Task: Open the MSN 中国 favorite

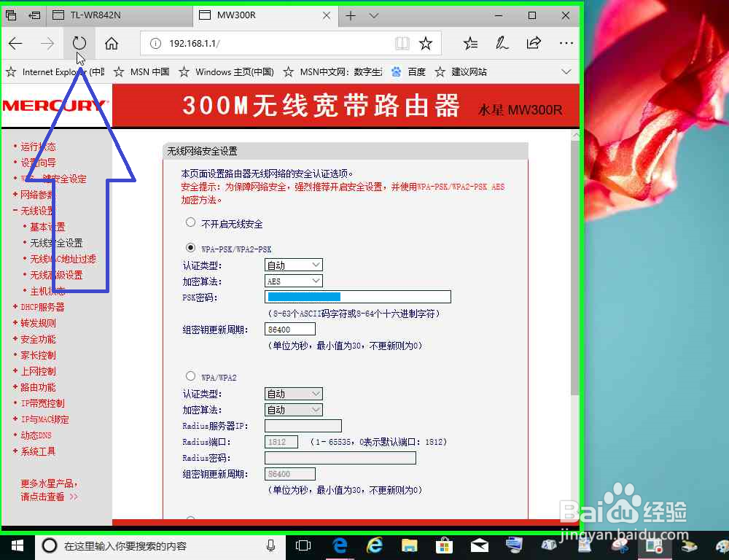Action: tap(142, 72)
